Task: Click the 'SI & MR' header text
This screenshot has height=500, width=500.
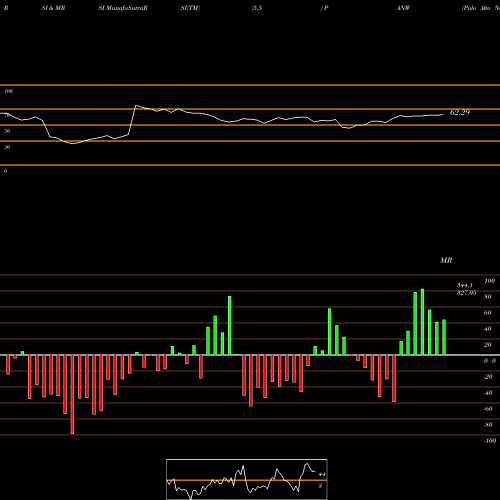Action: [x=53, y=8]
